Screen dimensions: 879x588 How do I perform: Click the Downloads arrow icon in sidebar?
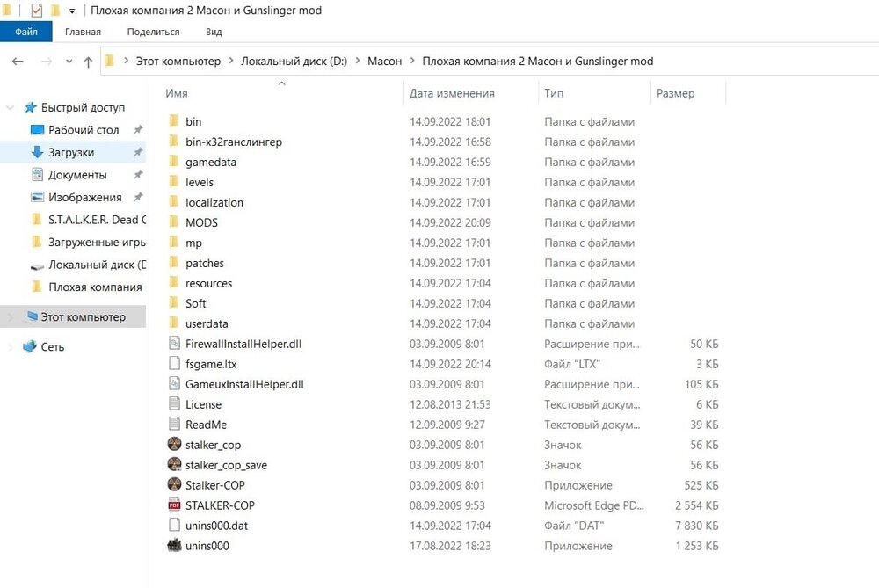point(37,152)
